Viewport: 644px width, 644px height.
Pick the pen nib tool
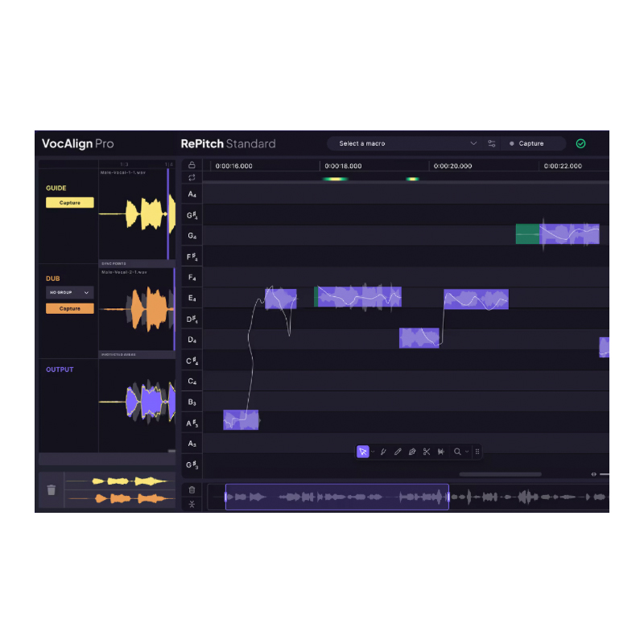[412, 452]
